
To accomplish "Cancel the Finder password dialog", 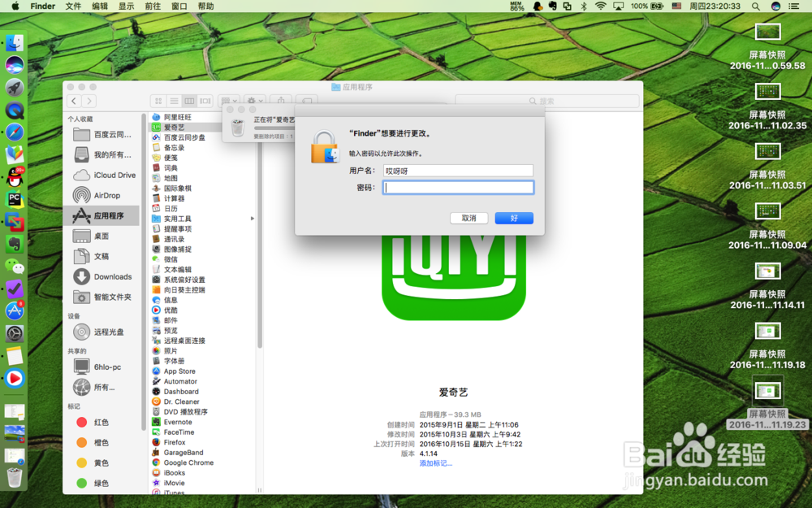I will click(469, 217).
